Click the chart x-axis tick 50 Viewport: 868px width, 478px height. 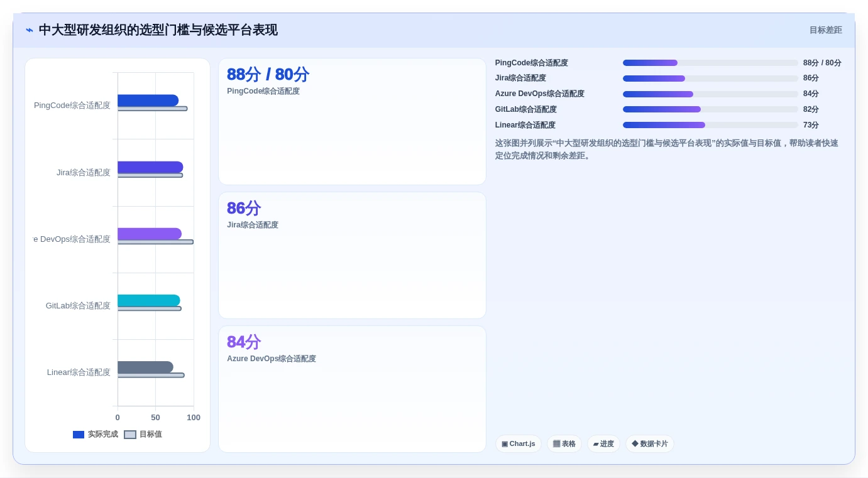click(x=155, y=418)
